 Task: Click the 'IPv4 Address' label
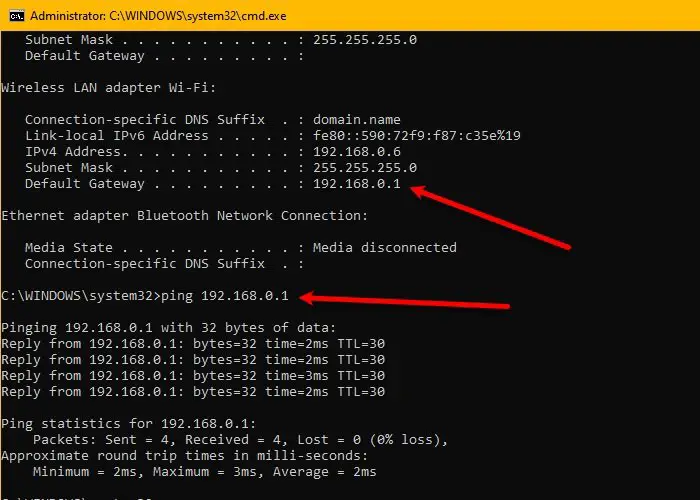coord(72,152)
